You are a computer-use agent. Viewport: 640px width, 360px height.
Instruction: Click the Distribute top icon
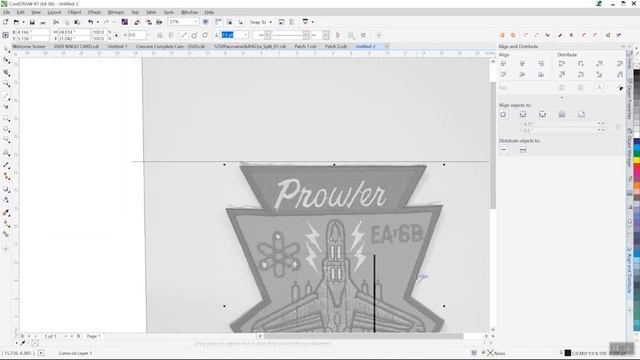pos(562,75)
